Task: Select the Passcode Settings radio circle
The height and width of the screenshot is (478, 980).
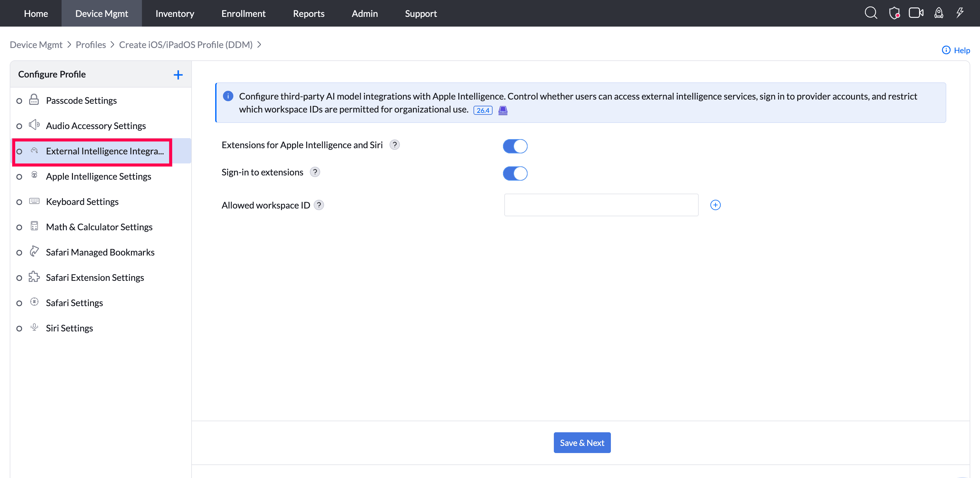Action: tap(19, 101)
